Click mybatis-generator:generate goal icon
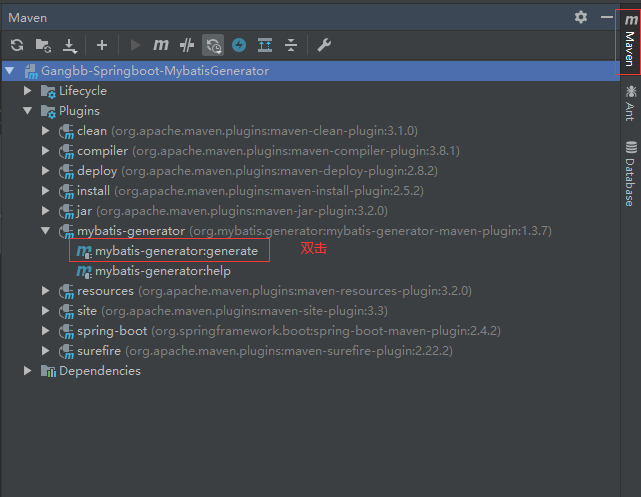641x497 pixels. pyautogui.click(x=84, y=251)
